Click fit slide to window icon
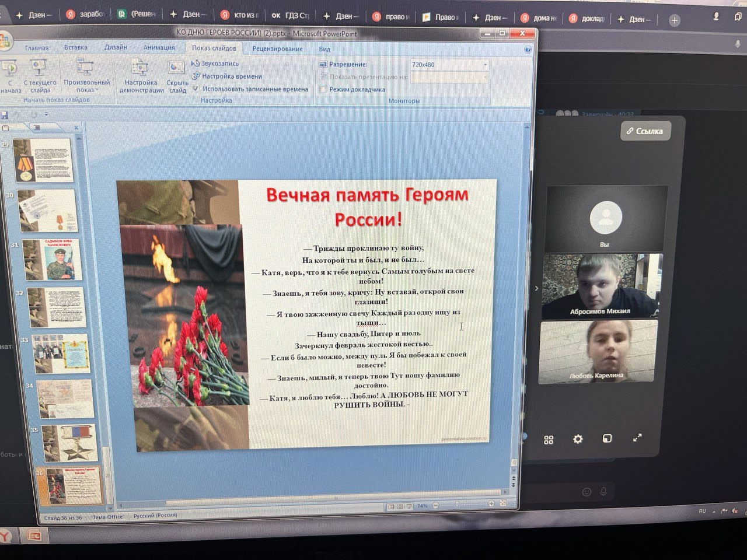Screen dimensions: 747x560 pyautogui.click(x=503, y=503)
